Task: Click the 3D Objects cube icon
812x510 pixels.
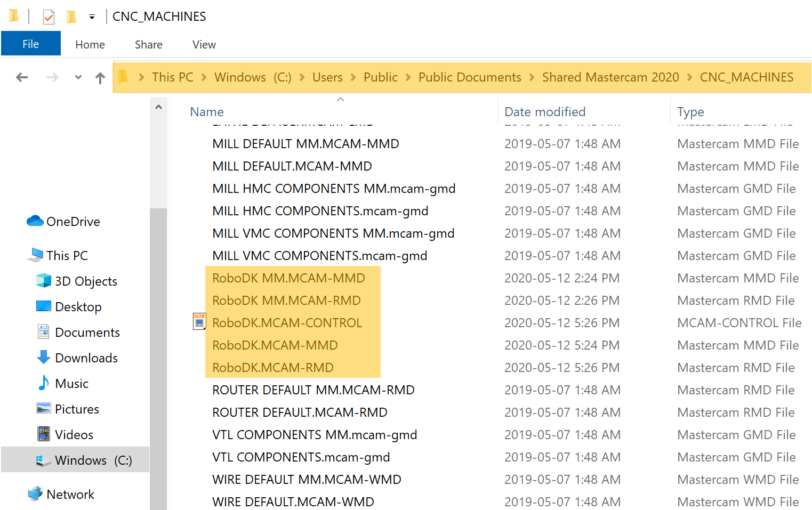Action: click(43, 281)
